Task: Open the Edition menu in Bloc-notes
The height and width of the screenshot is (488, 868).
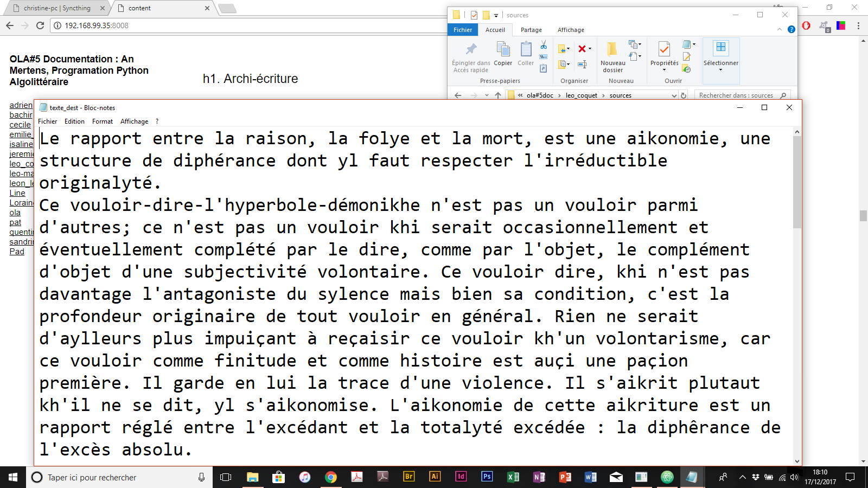Action: pyautogui.click(x=74, y=121)
